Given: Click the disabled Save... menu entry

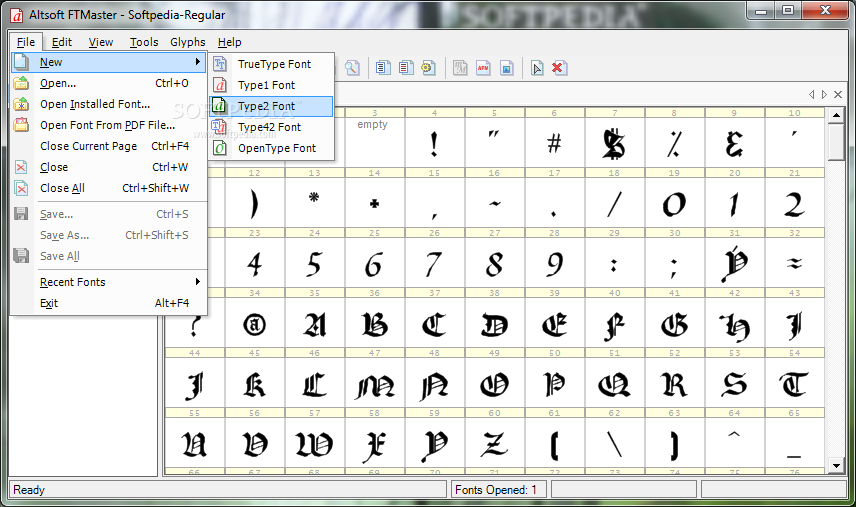Looking at the screenshot, I should [x=109, y=214].
